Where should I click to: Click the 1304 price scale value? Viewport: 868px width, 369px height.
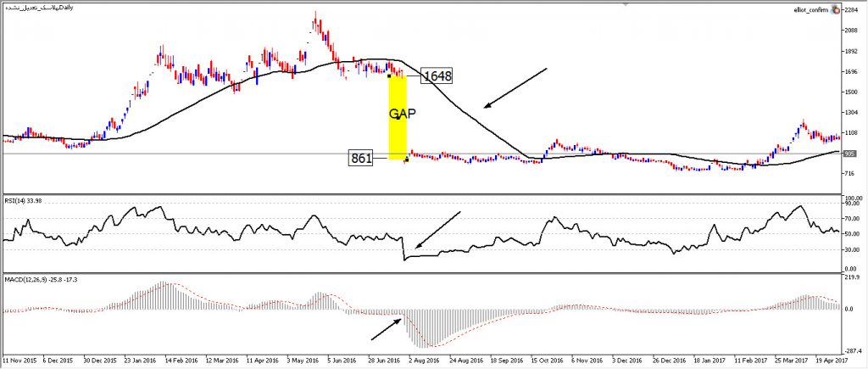click(851, 113)
